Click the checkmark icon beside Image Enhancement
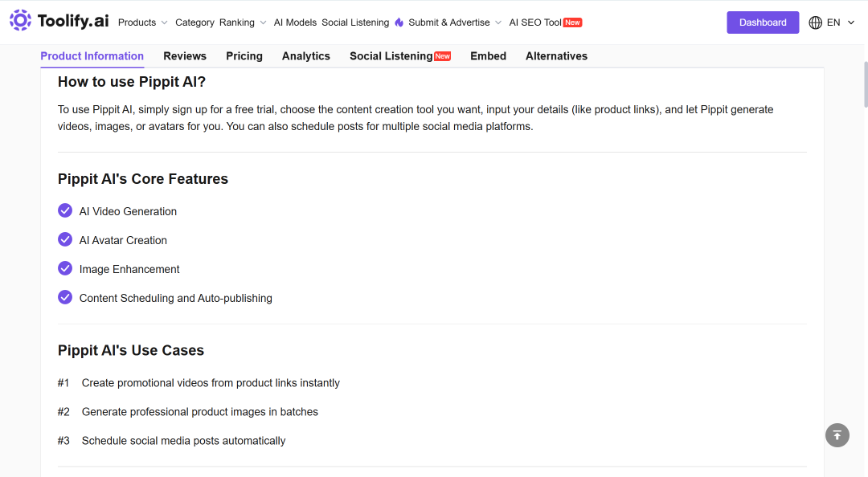This screenshot has height=477, width=868. click(65, 268)
